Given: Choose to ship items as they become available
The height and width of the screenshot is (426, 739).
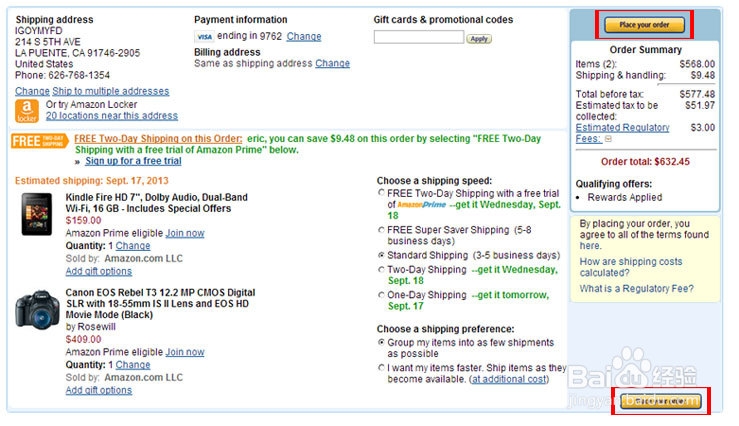Looking at the screenshot, I should coord(381,368).
